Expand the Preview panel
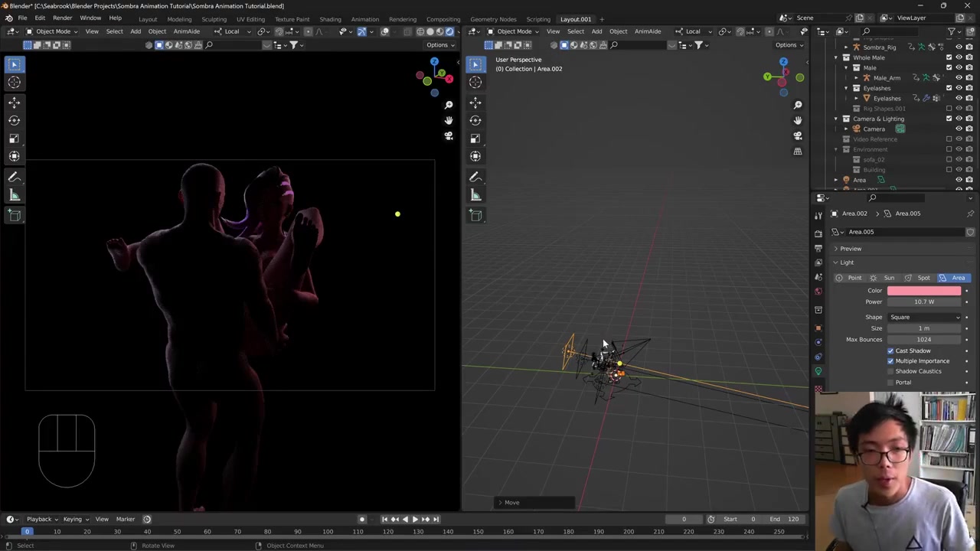Viewport: 980px width, 551px height. pyautogui.click(x=850, y=249)
